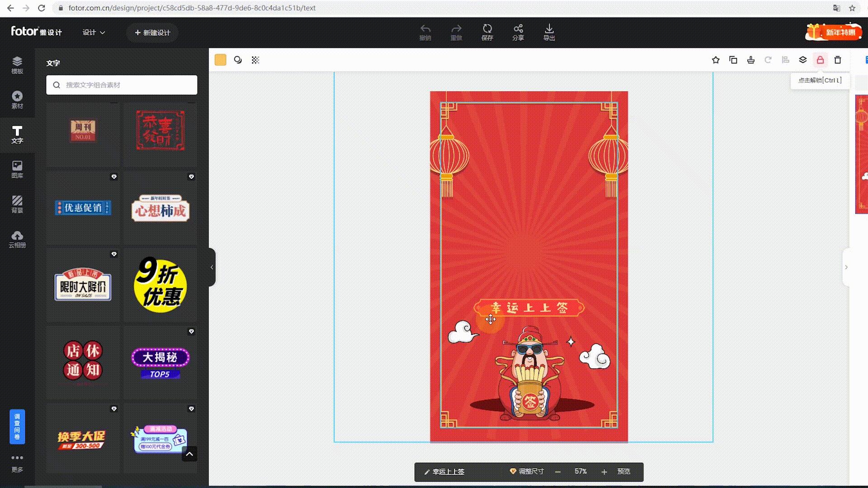This screenshot has width=868, height=488.
Task: Click the 重做 redo icon
Action: [x=456, y=32]
